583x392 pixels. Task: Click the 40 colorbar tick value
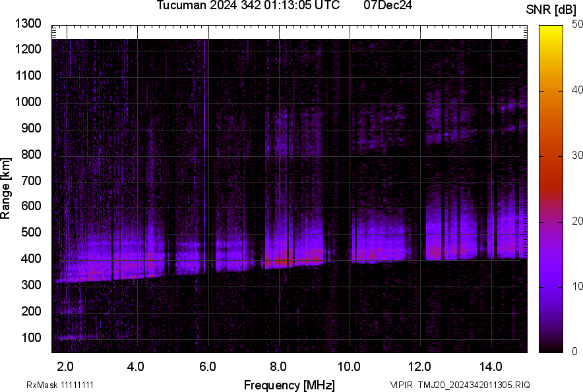coord(576,90)
